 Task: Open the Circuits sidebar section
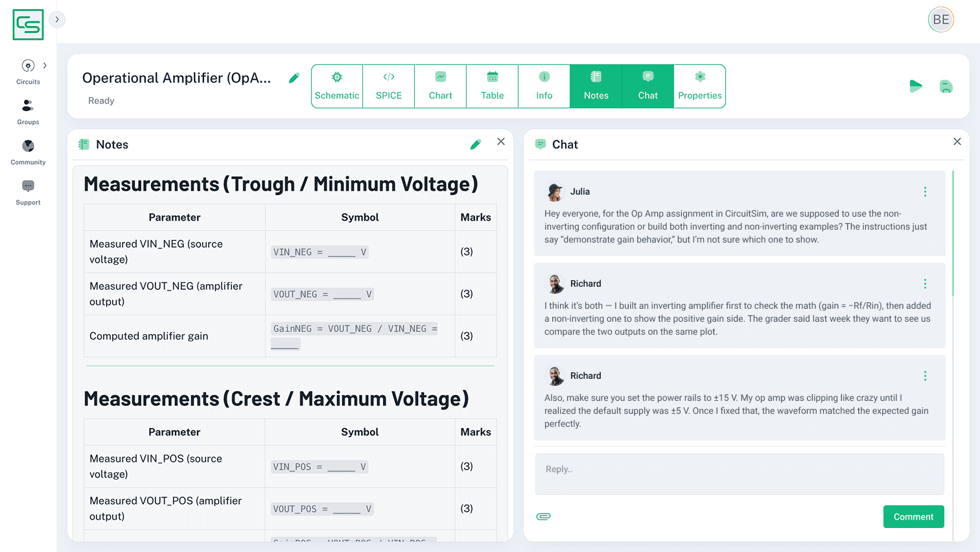[x=28, y=71]
